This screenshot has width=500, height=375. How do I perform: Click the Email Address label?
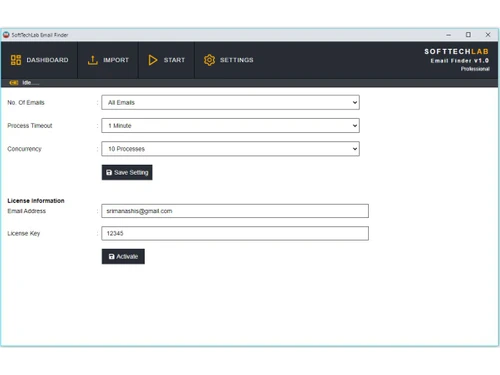click(x=26, y=211)
